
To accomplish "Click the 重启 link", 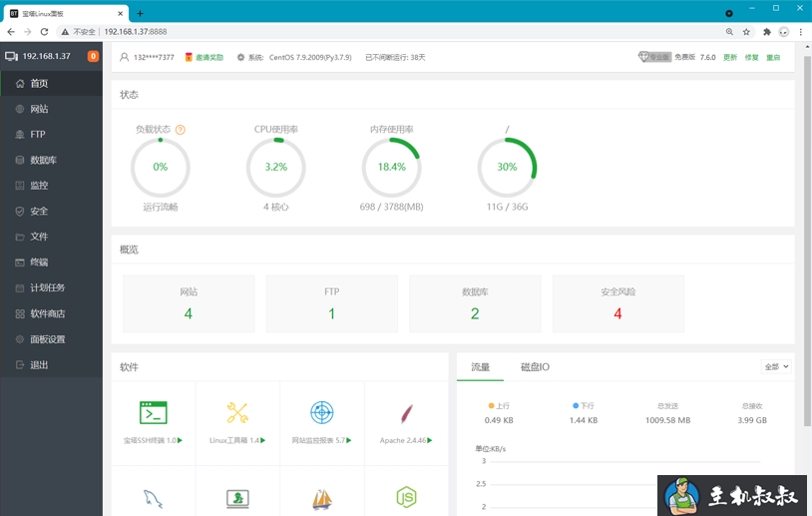I will pyautogui.click(x=773, y=57).
